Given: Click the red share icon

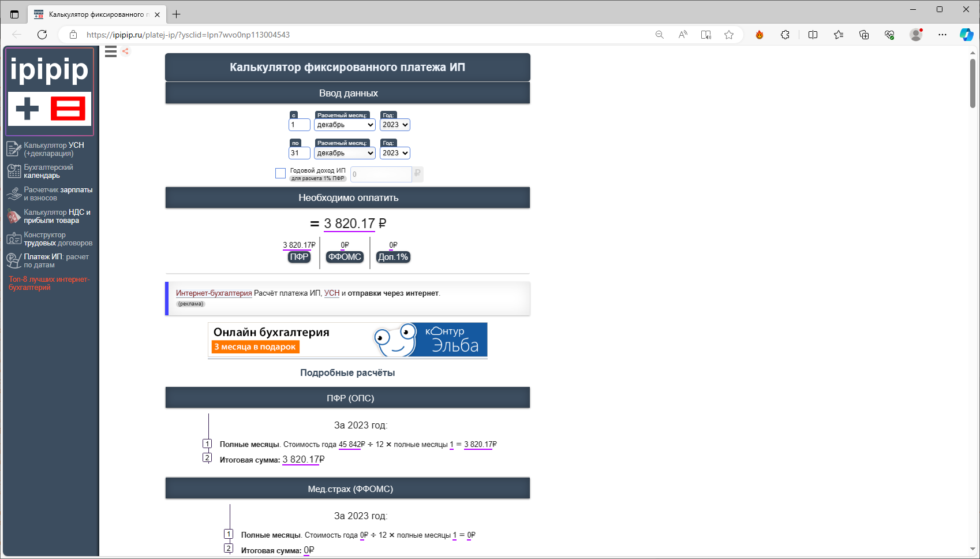Looking at the screenshot, I should pyautogui.click(x=125, y=51).
